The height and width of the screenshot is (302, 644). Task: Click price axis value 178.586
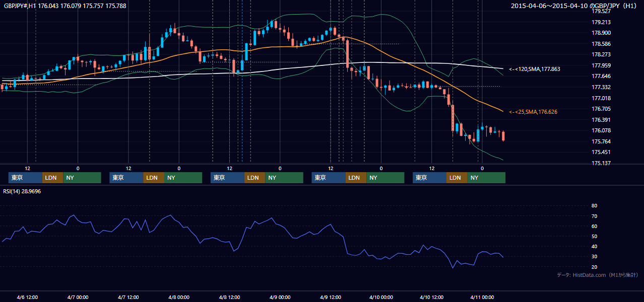pos(601,44)
